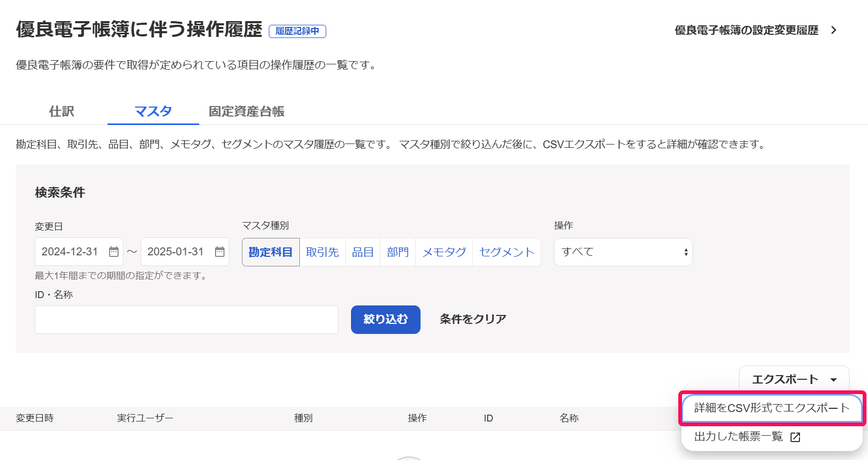Viewport: 868px width, 460px height.
Task: Select 勘定科目 master type
Action: [271, 252]
